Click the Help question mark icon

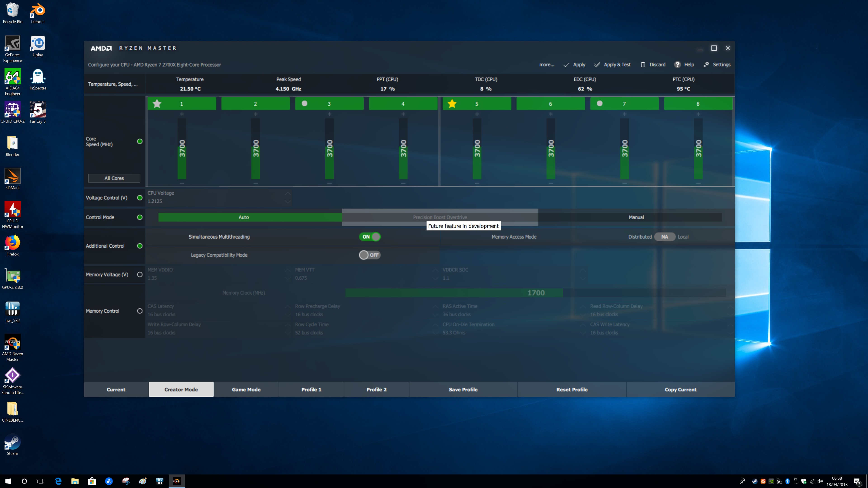tap(677, 64)
